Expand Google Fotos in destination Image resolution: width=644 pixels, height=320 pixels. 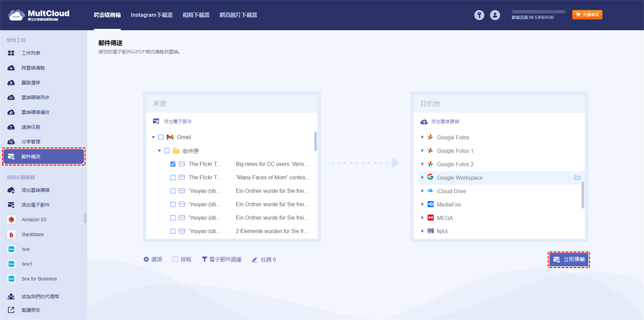tap(423, 137)
